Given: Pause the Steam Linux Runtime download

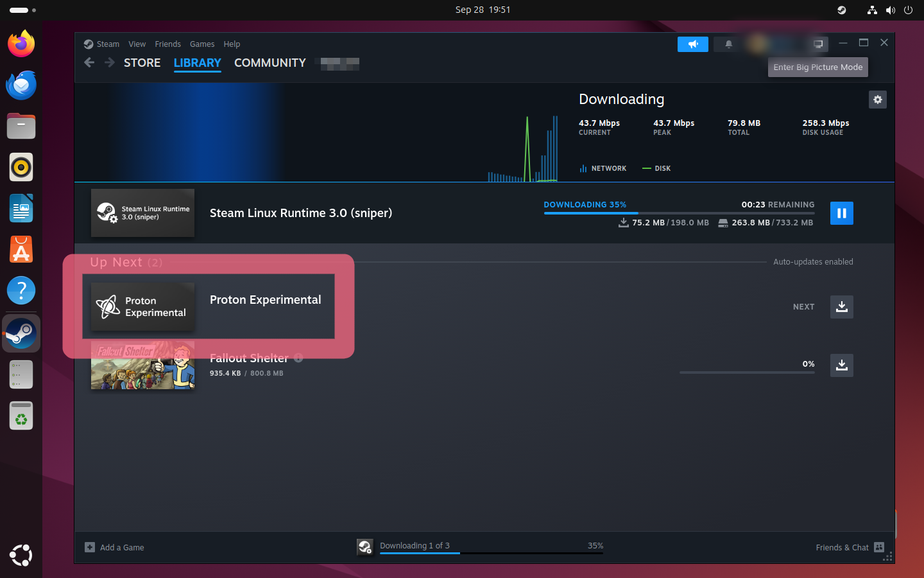Looking at the screenshot, I should click(x=841, y=213).
